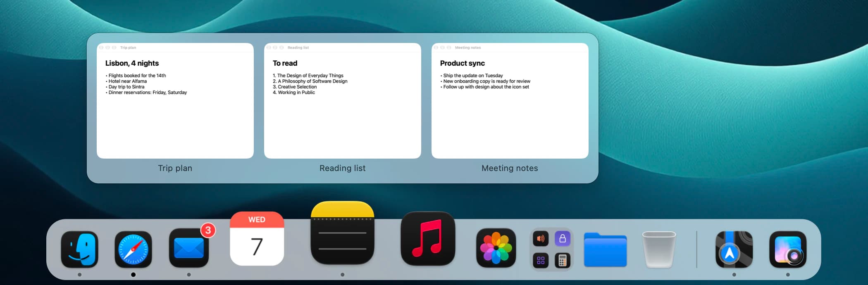
Task: Click 'Follow up with design about the icon set'
Action: pyautogui.click(x=484, y=87)
